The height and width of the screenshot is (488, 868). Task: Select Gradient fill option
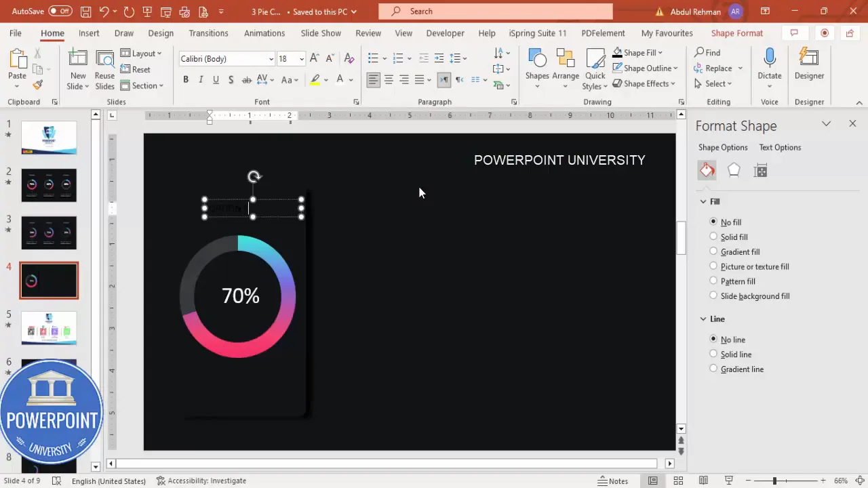coord(713,251)
